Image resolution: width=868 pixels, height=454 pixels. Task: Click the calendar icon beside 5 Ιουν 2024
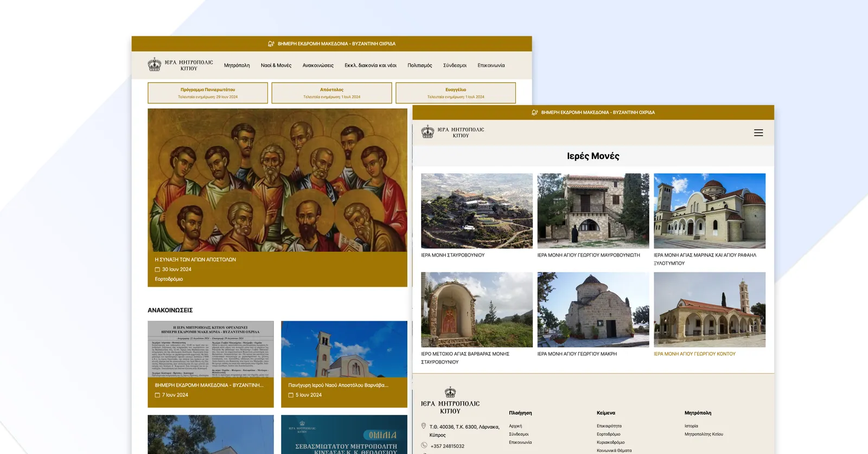291,395
